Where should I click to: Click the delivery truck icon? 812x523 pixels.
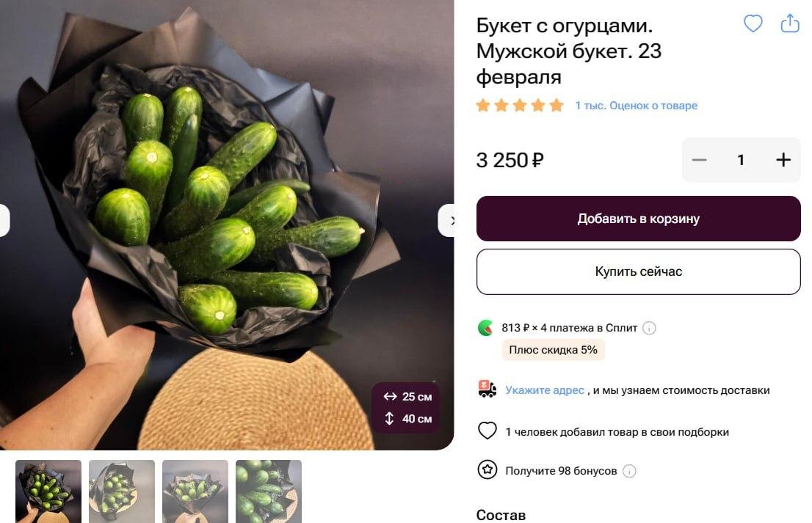[487, 389]
